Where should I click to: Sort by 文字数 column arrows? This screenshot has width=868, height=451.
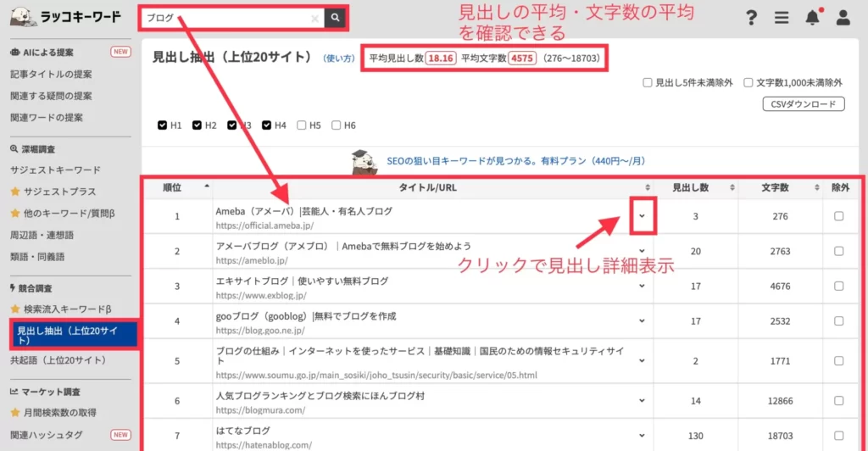click(816, 187)
